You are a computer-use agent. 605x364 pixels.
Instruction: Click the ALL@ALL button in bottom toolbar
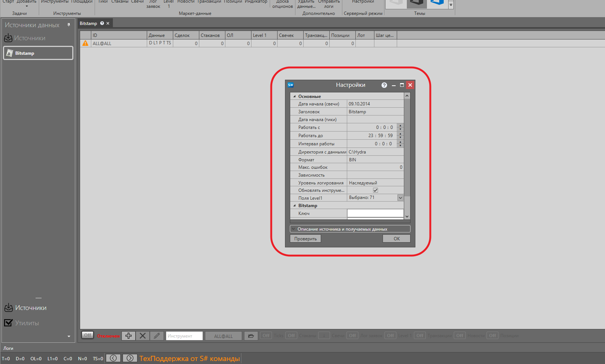[x=223, y=336]
